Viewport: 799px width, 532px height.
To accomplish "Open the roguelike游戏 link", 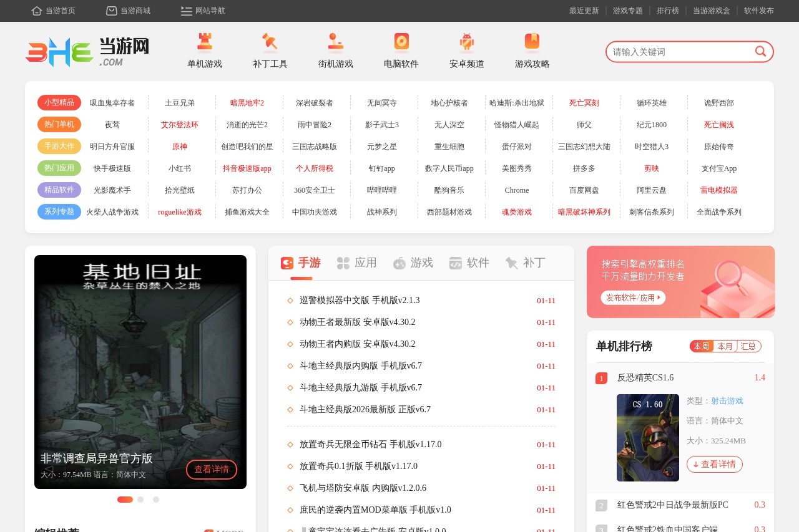I will click(180, 212).
